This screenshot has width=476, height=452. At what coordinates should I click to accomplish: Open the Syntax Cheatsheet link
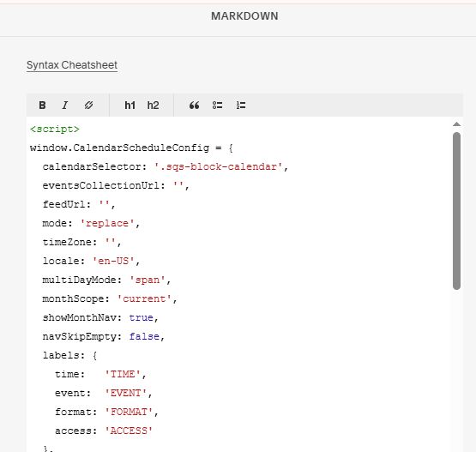pos(72,65)
